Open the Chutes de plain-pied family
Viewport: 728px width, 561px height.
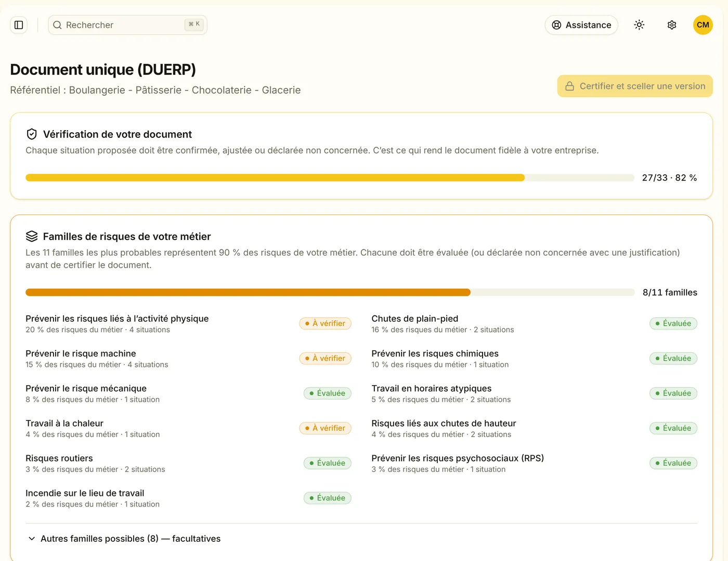click(535, 324)
